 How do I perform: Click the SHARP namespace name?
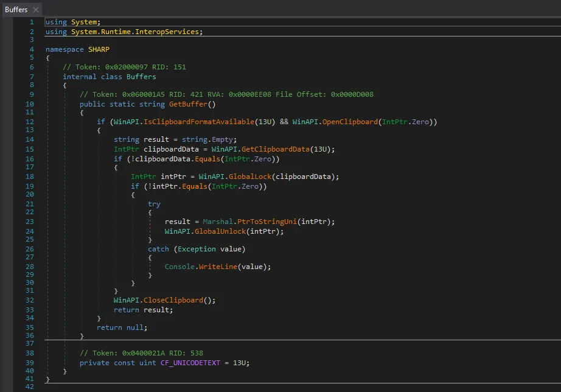point(99,49)
